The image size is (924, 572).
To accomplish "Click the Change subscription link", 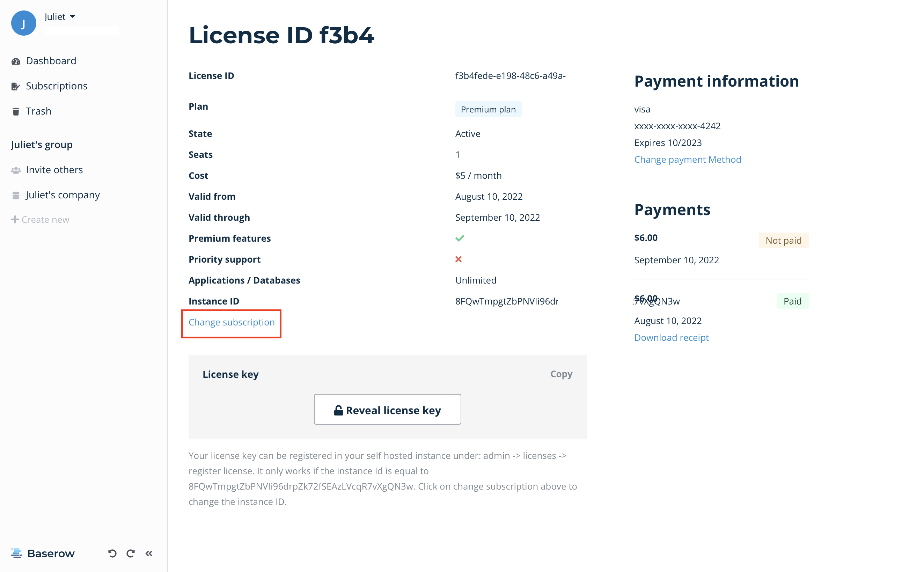I will point(232,322).
